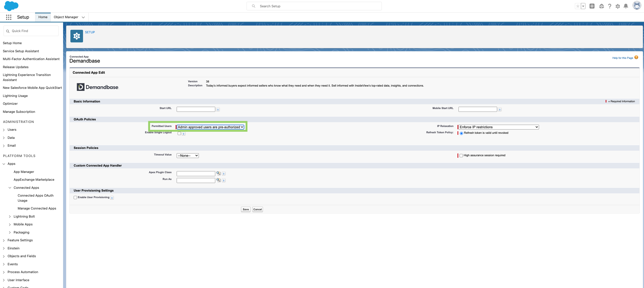Expand the Data tree node
644x288 pixels.
4,138
